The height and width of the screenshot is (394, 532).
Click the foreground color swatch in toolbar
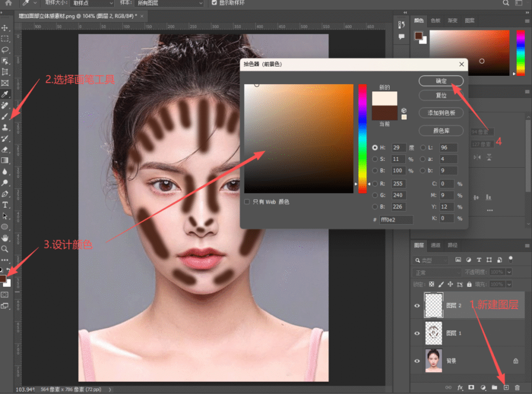click(x=3, y=279)
